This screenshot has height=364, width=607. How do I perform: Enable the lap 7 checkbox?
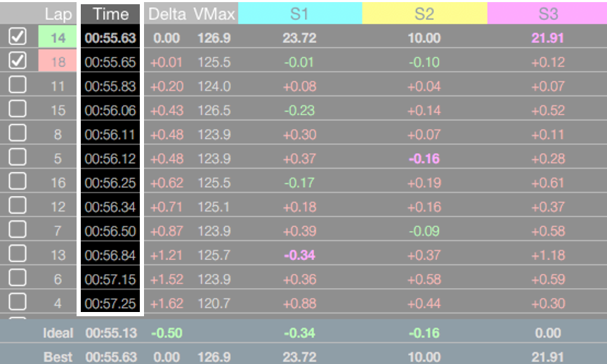click(18, 230)
